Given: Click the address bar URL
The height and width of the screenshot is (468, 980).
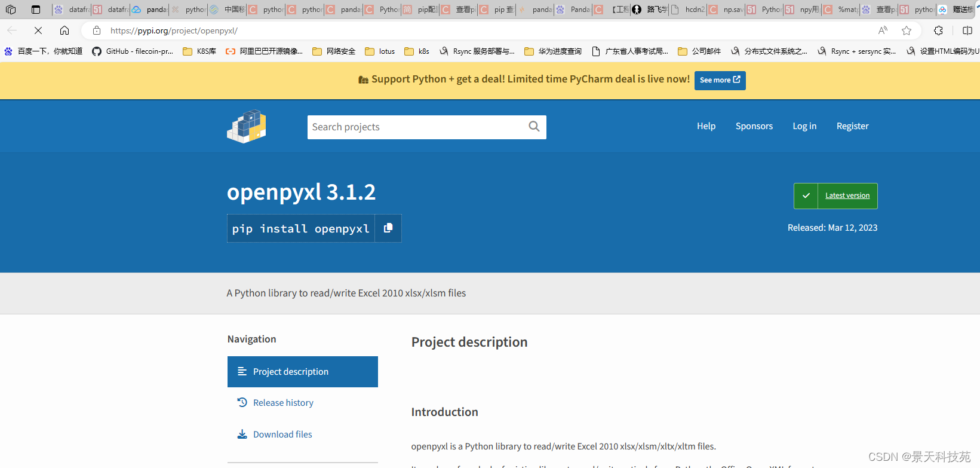Looking at the screenshot, I should coord(174,30).
